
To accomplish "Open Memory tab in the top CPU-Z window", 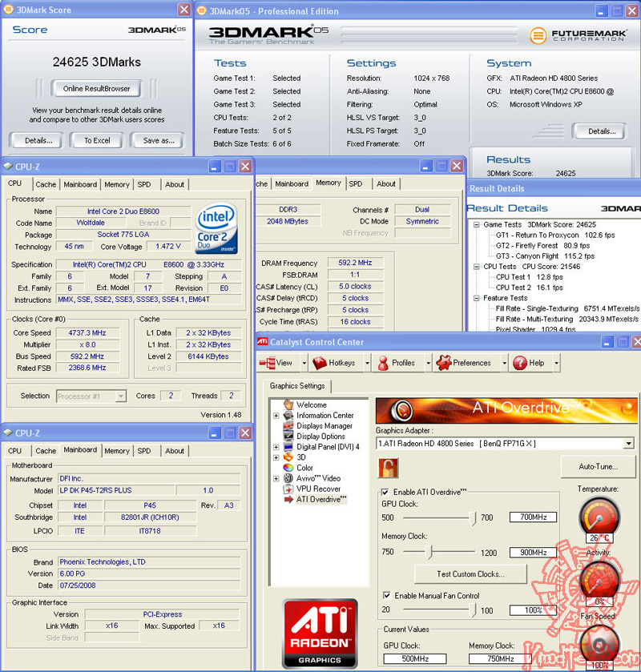I will pyautogui.click(x=117, y=184).
